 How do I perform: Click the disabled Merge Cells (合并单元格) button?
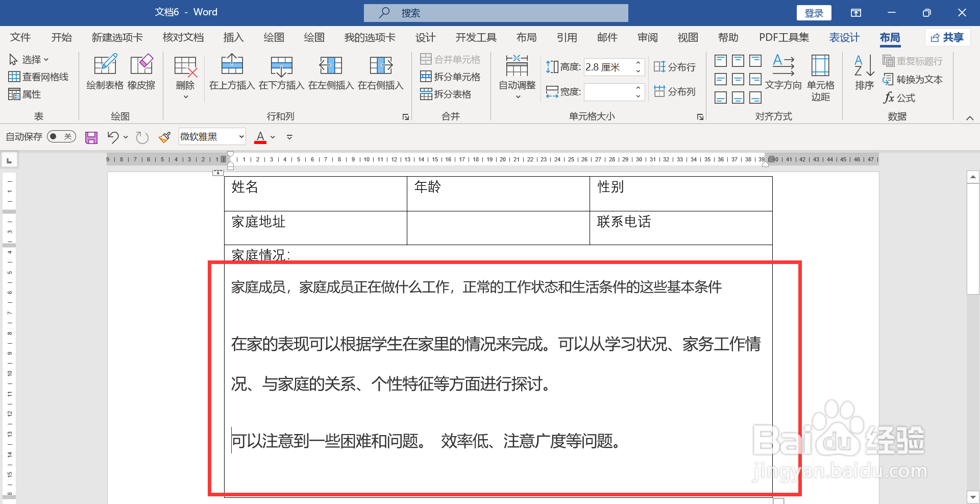pos(450,59)
